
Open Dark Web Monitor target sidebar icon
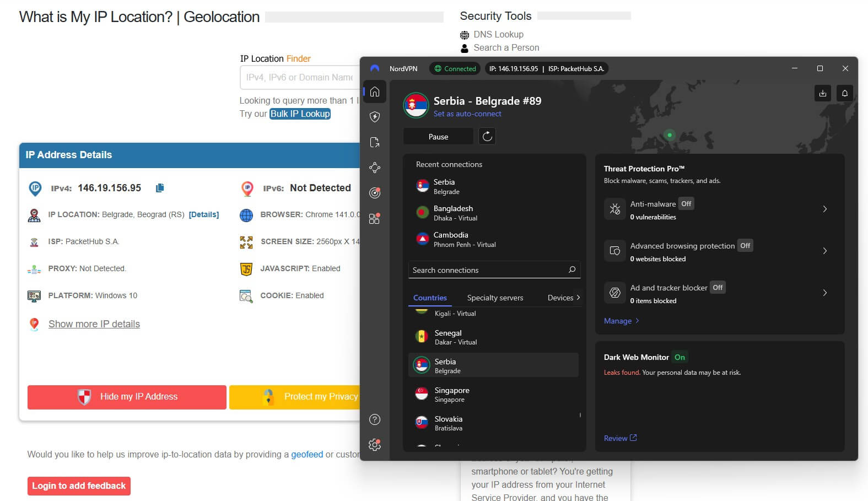375,193
